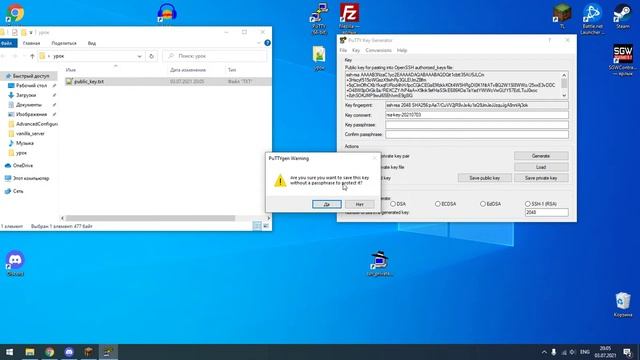The image size is (640, 360).
Task: Open File Explorer help icon
Action: pyautogui.click(x=267, y=43)
